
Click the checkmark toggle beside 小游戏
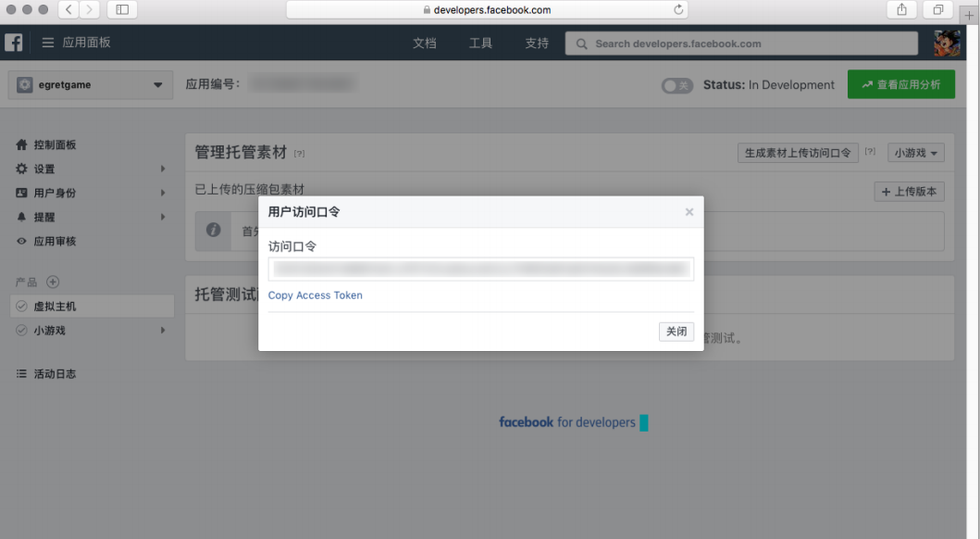pos(21,330)
